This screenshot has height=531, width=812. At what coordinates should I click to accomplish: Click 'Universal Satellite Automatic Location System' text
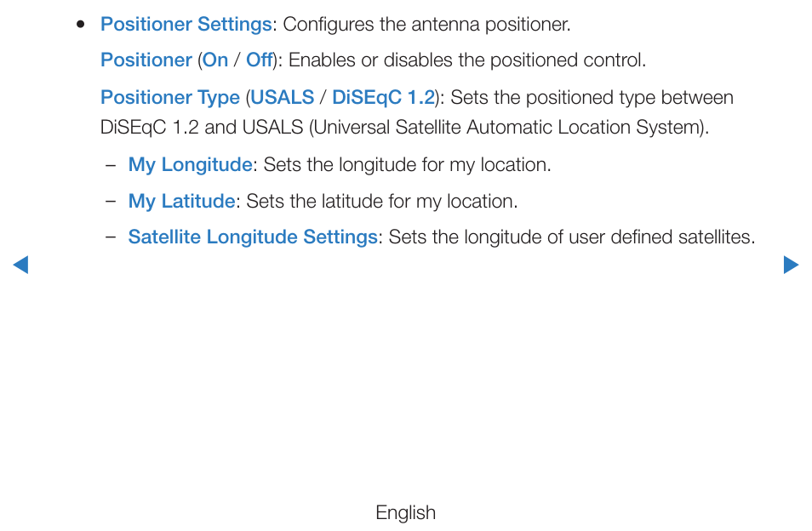point(506,128)
